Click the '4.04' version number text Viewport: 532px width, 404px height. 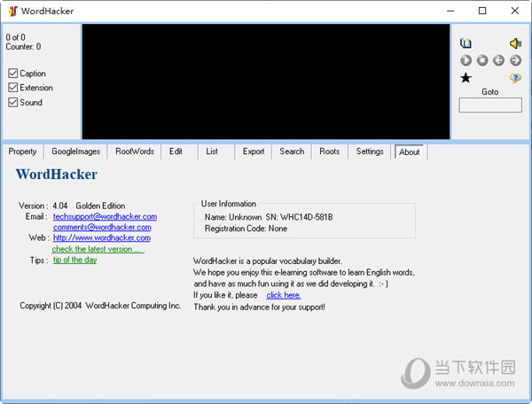[x=60, y=206]
